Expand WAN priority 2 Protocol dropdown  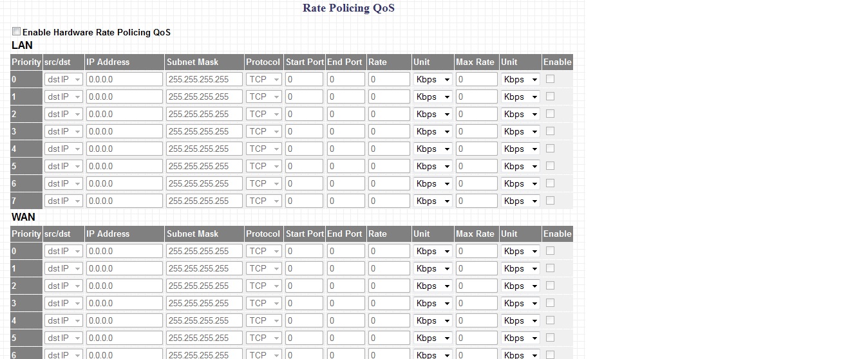tap(264, 286)
